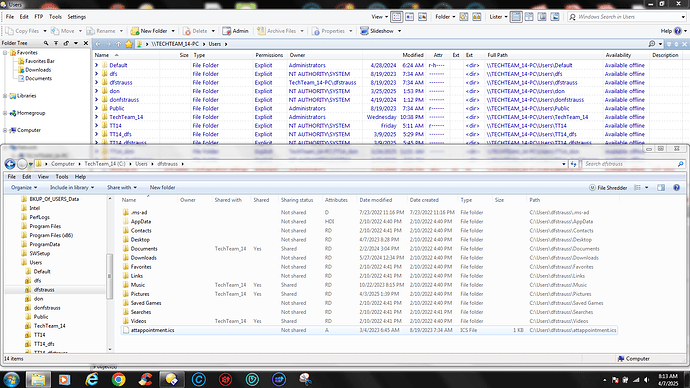Toggle the preview pane button in Explorer
The width and height of the screenshot is (690, 388).
[661, 188]
